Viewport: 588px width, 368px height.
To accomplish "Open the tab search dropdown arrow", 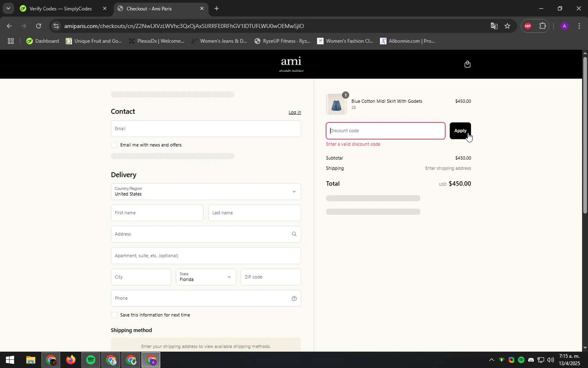I will 8,8.
